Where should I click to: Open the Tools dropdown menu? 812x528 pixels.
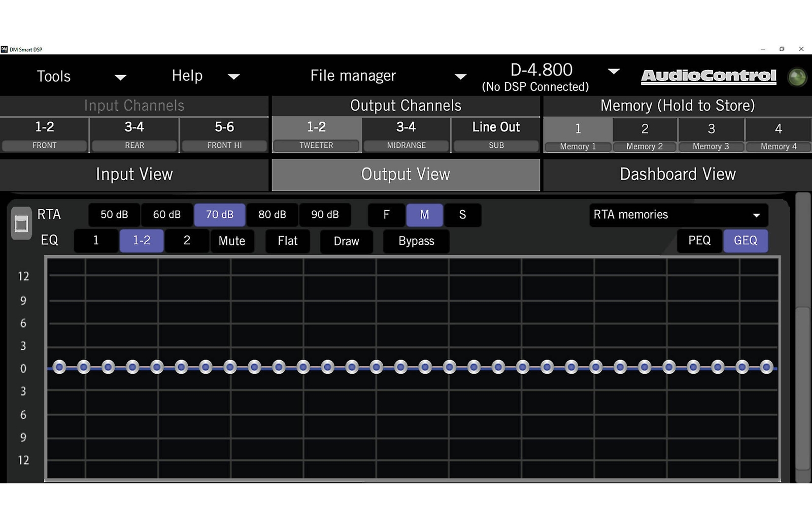(81, 76)
